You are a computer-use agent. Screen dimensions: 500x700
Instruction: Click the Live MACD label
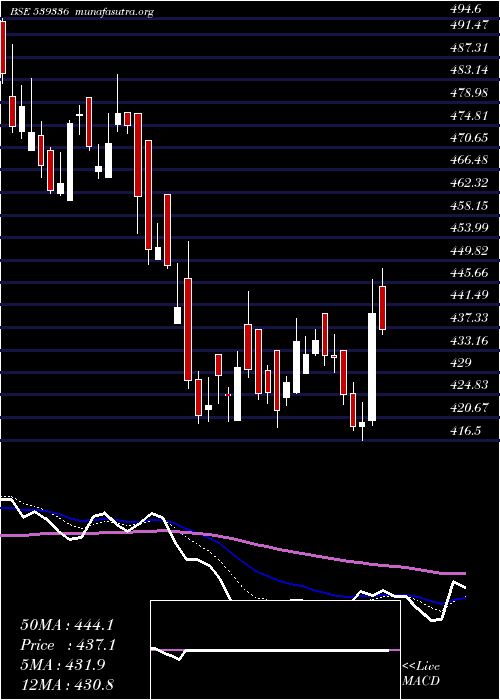pos(421,674)
